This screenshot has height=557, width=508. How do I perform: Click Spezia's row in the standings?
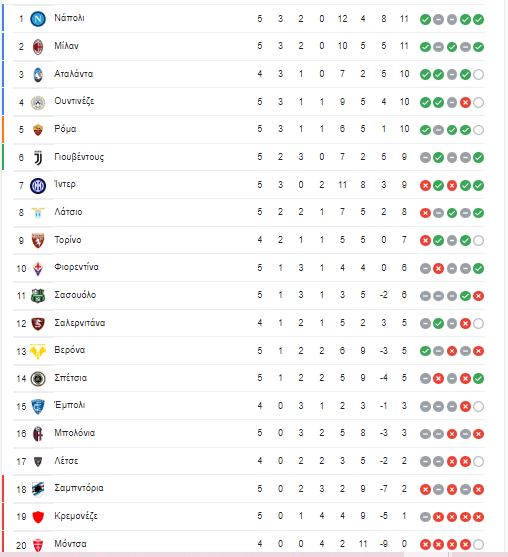pyautogui.click(x=249, y=378)
